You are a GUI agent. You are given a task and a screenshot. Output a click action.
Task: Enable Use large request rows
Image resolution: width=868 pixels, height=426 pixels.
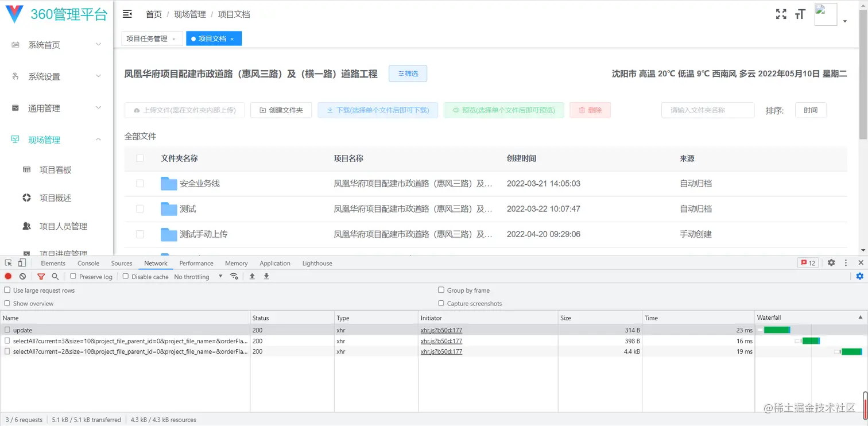[x=7, y=291]
